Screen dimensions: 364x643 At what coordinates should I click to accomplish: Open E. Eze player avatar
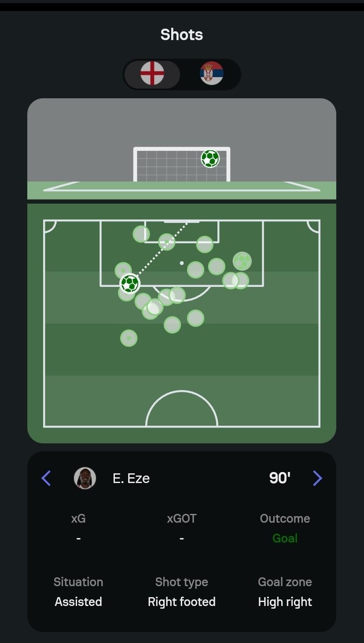point(85,478)
